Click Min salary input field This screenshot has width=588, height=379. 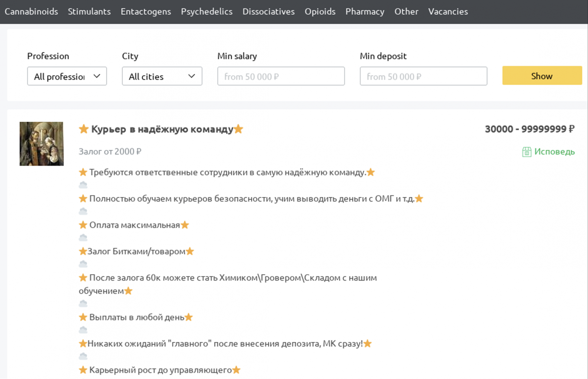[281, 76]
